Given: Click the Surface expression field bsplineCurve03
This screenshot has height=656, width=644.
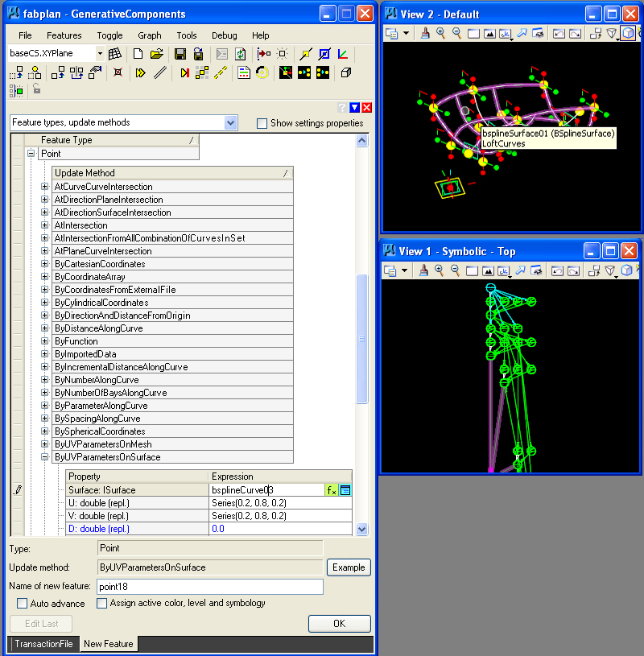Looking at the screenshot, I should click(x=266, y=490).
